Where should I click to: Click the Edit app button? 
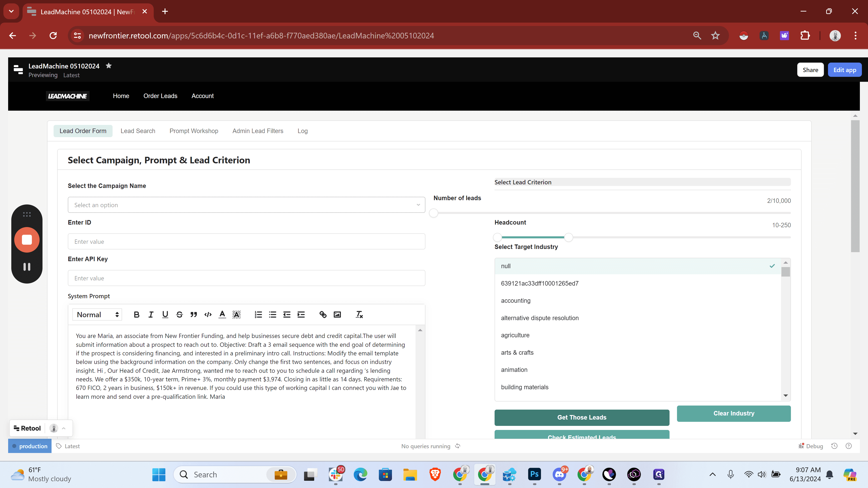[x=844, y=70]
